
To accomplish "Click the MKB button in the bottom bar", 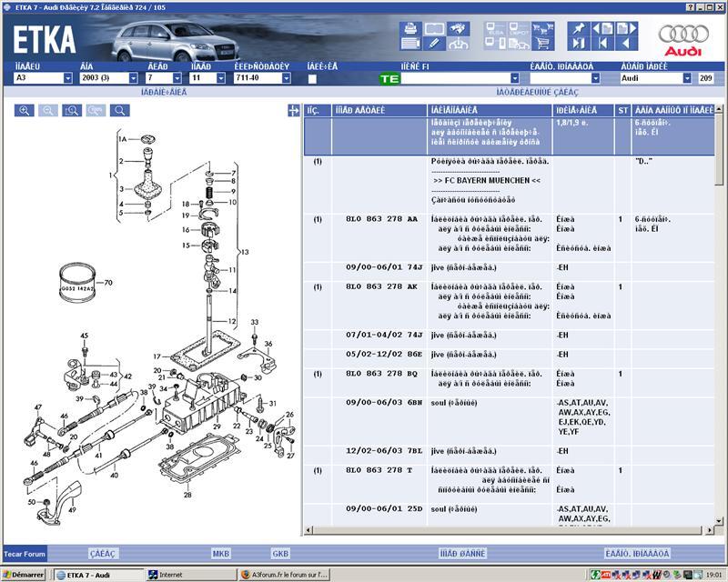I will (x=220, y=554).
